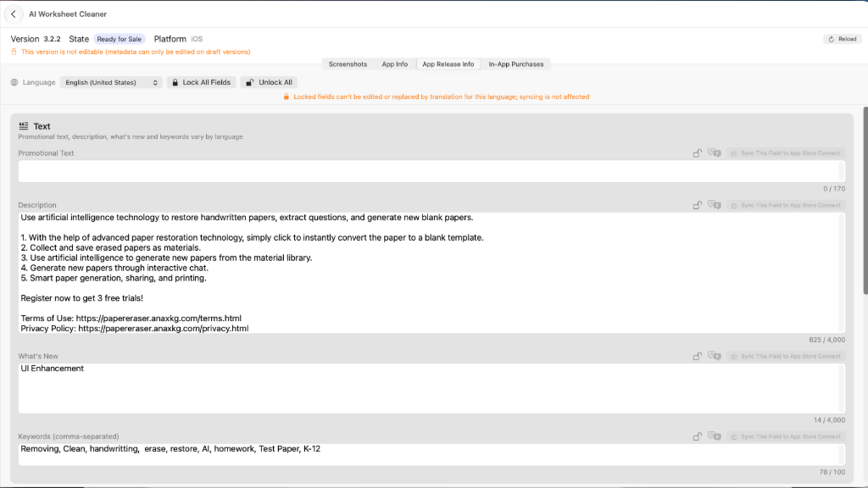
Task: Translate the Promotional Text field
Action: (x=714, y=153)
